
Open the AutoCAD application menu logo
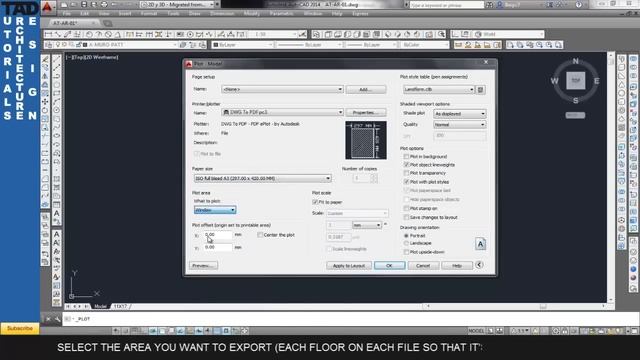pos(47,7)
